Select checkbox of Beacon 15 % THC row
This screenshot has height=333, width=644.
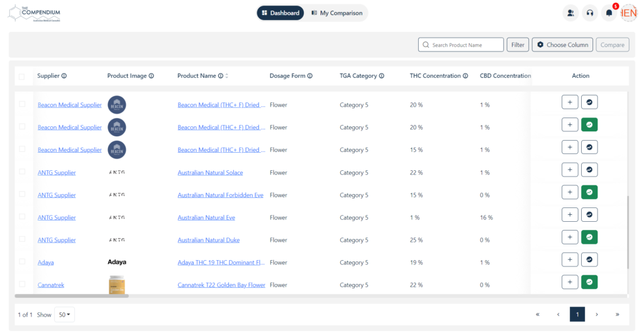pos(22,149)
